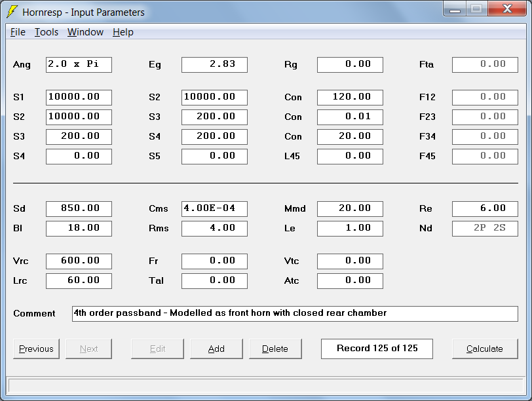532x401 pixels.
Task: Click the Nd label
Action: (x=426, y=228)
